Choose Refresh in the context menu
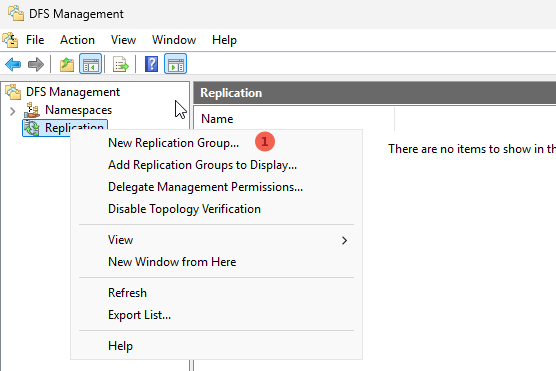This screenshot has height=371, width=556. (216, 293)
